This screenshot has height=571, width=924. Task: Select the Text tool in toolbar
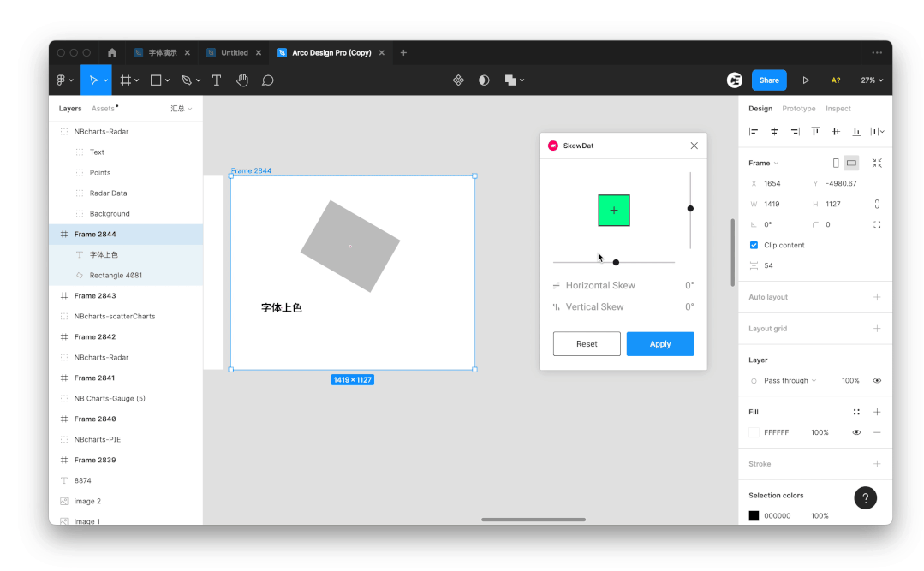pos(217,80)
